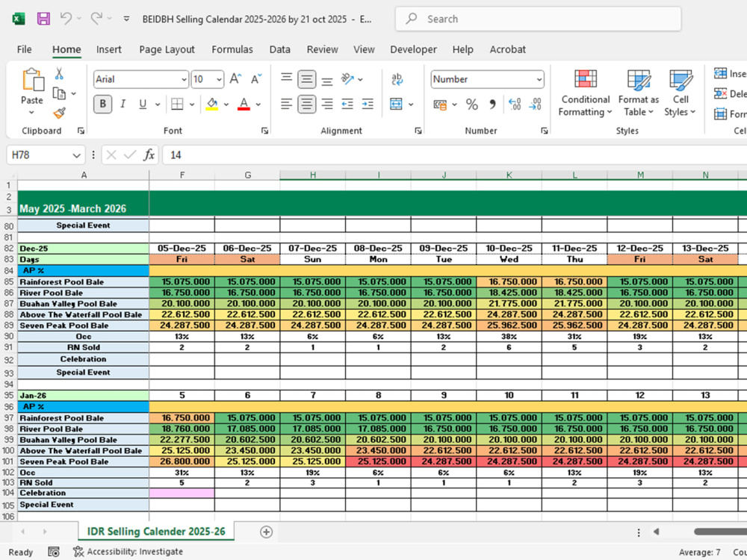This screenshot has width=747, height=560.
Task: Activate the Format Painter brush
Action: 59,113
